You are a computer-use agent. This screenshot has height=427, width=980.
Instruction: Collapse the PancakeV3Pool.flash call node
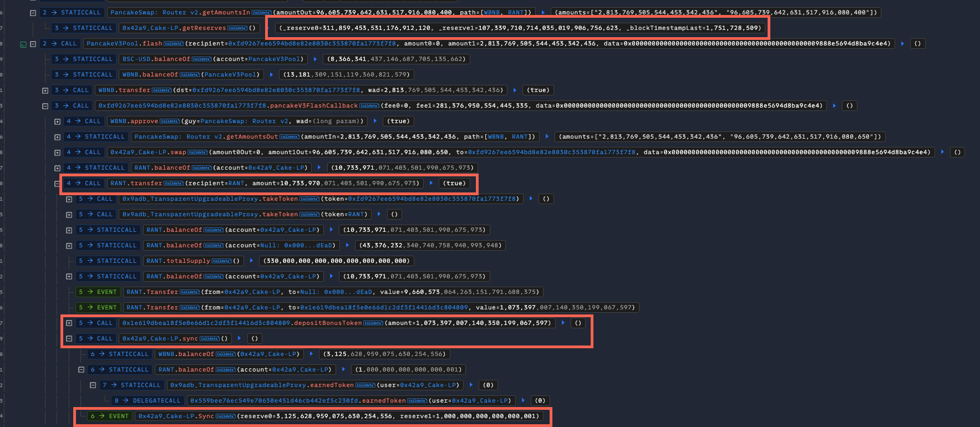click(33, 44)
